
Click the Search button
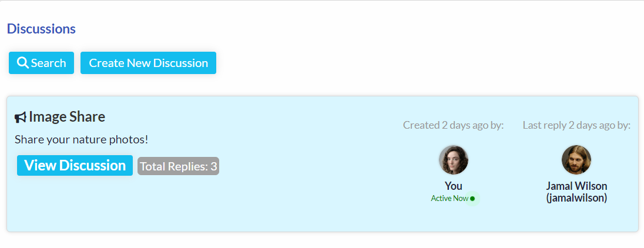[x=42, y=63]
